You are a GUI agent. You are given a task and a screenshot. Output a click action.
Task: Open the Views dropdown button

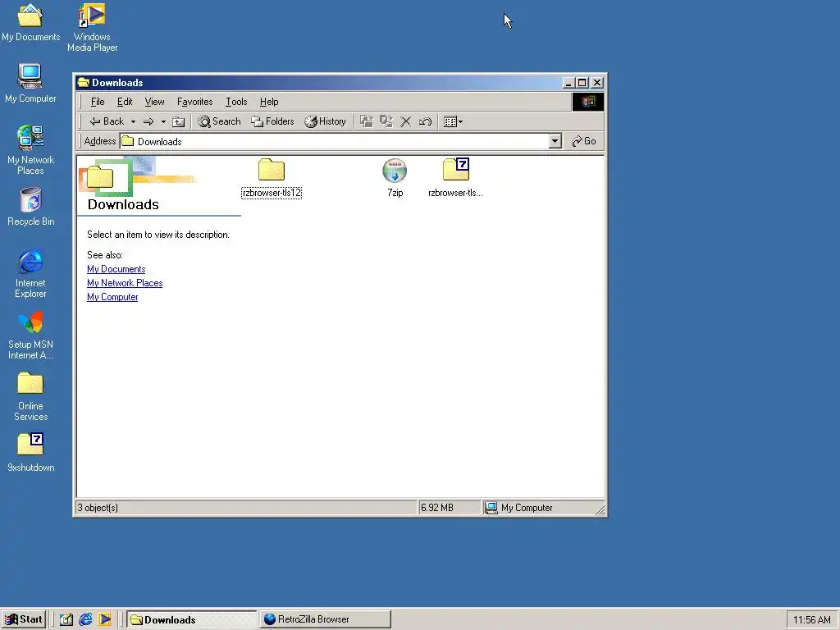(x=453, y=121)
